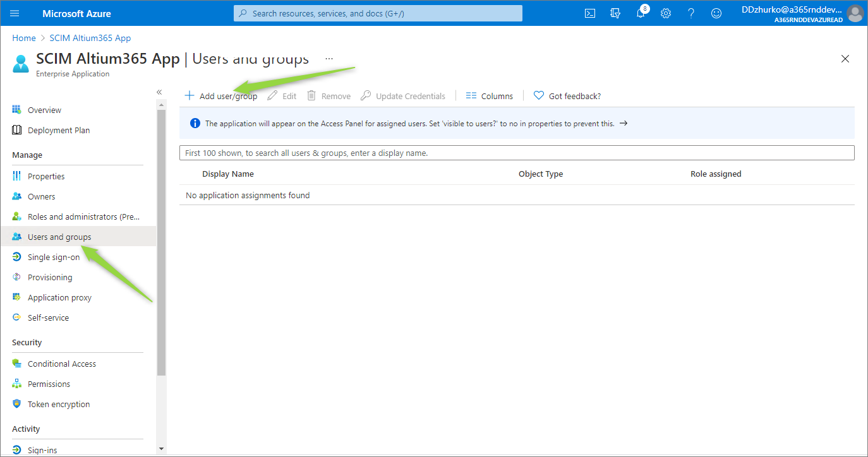Open the Directory and subscription filter icon
Screen dimensions: 868x457
point(615,13)
